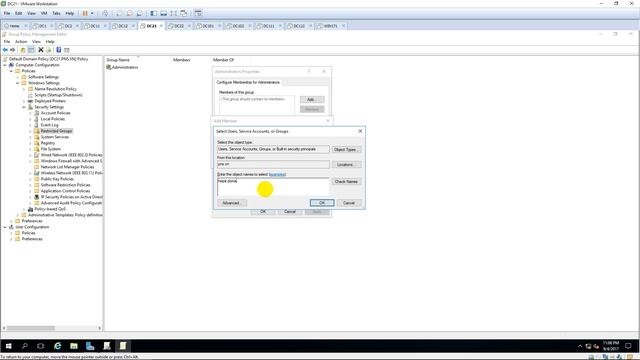Expand the Policy-based QoS node
This screenshot has height=360, width=640.
tap(24, 209)
